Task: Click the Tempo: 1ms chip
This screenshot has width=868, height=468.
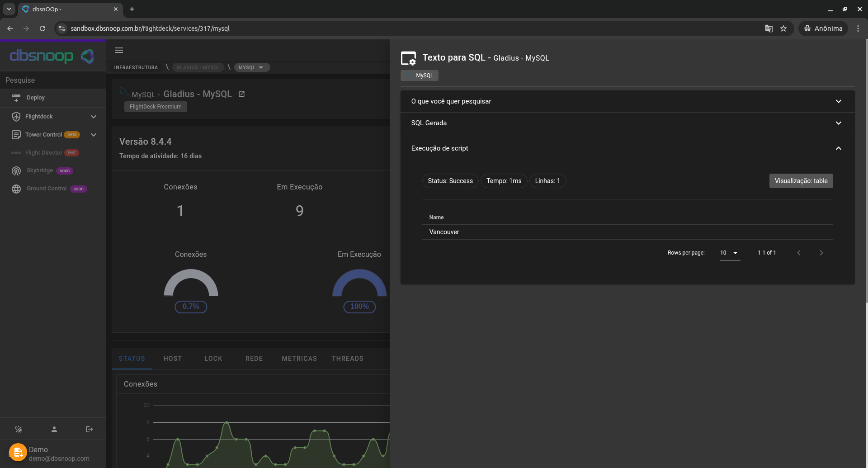Action: tap(504, 181)
